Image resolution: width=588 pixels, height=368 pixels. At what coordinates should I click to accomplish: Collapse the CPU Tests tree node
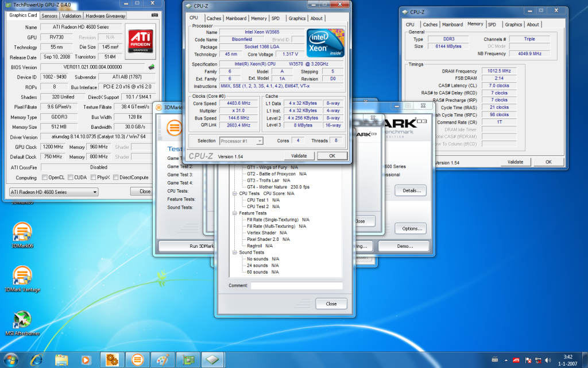pyautogui.click(x=234, y=193)
